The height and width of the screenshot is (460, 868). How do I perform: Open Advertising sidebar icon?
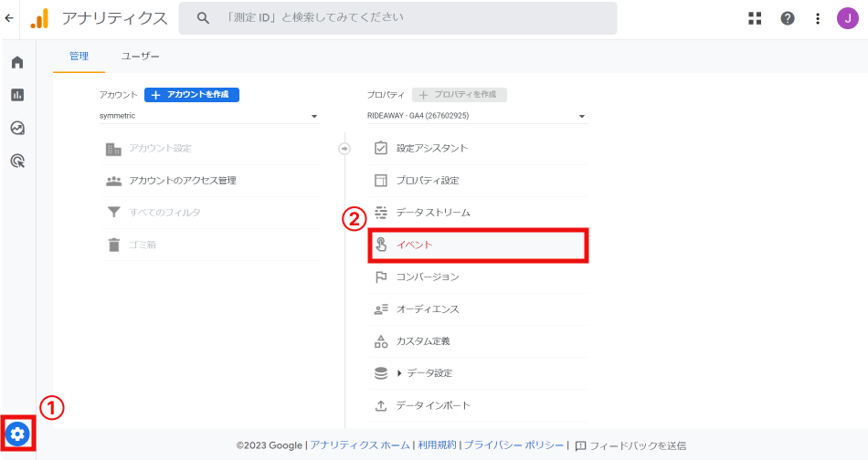17,162
